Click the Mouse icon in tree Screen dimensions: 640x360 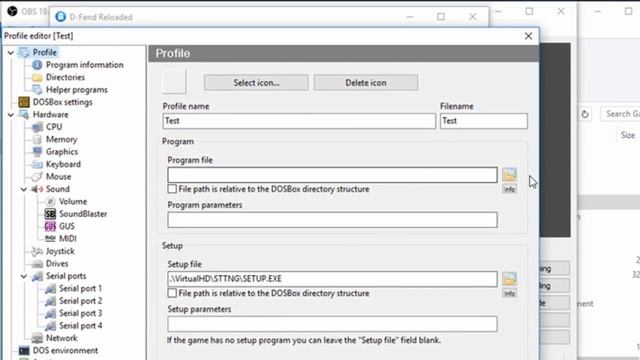click(x=37, y=176)
